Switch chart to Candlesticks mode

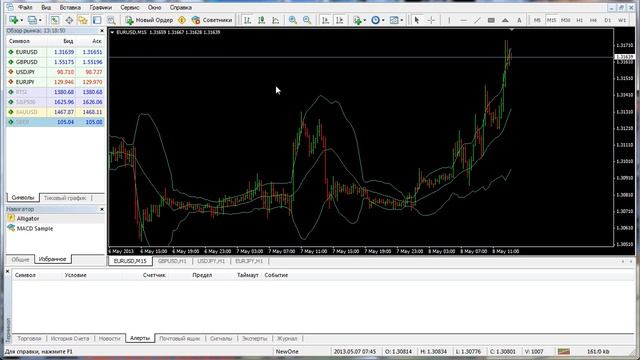coord(261,20)
